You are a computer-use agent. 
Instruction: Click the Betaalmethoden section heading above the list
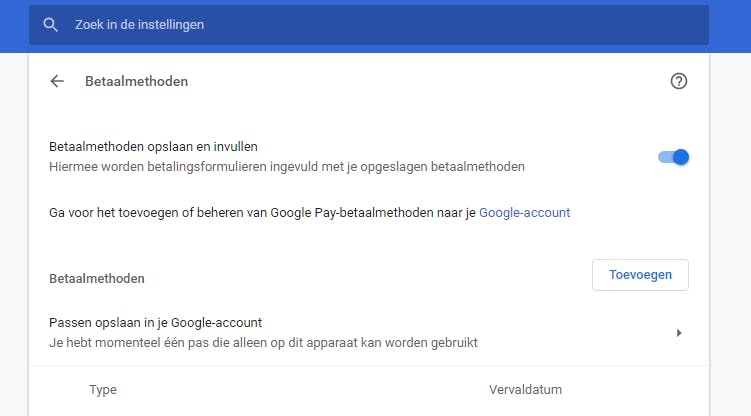pyautogui.click(x=97, y=279)
